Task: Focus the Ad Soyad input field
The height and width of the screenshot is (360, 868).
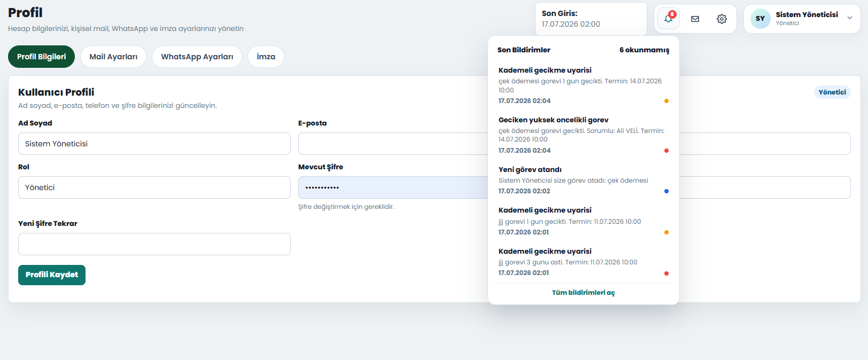Action: pos(154,144)
